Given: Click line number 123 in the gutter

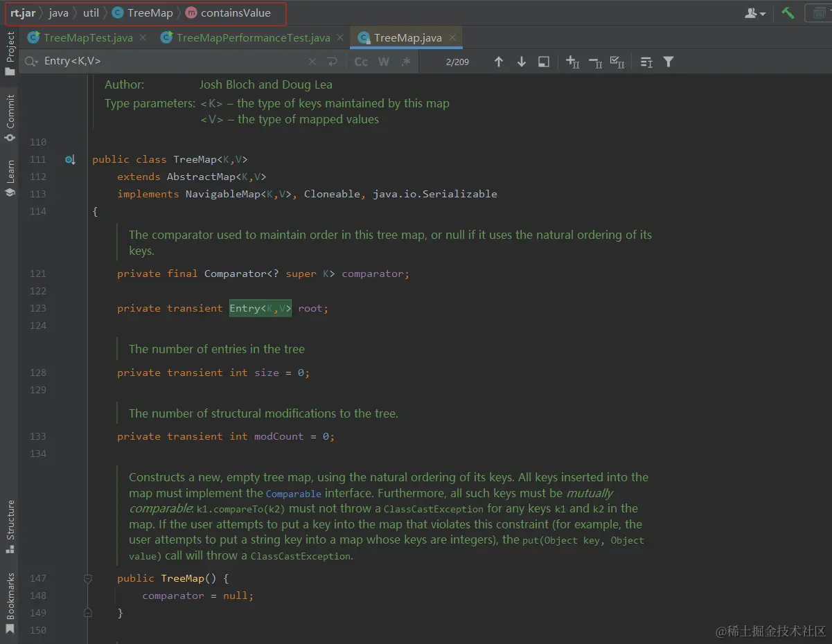Looking at the screenshot, I should tap(38, 308).
